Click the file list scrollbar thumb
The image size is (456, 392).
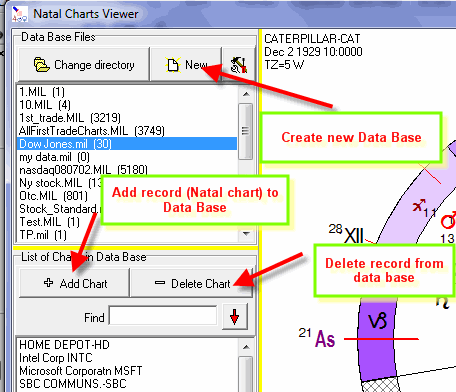(246, 131)
